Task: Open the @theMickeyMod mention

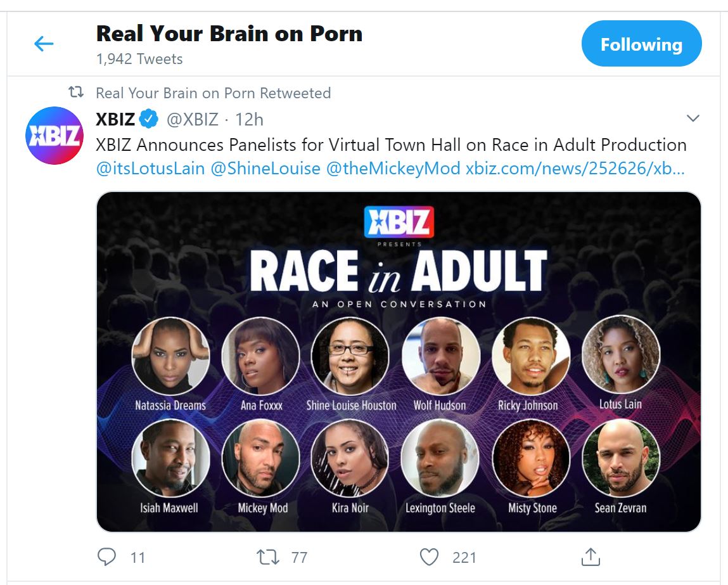Action: pyautogui.click(x=393, y=168)
